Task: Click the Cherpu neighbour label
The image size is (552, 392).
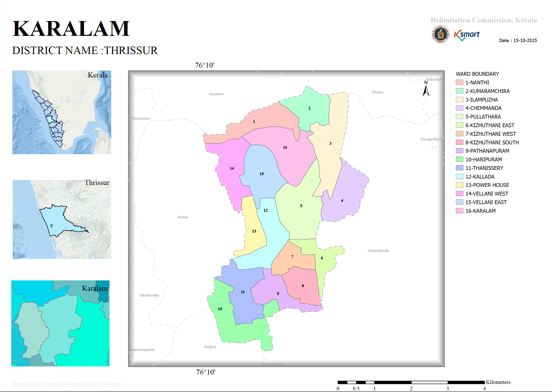Action: [377, 92]
